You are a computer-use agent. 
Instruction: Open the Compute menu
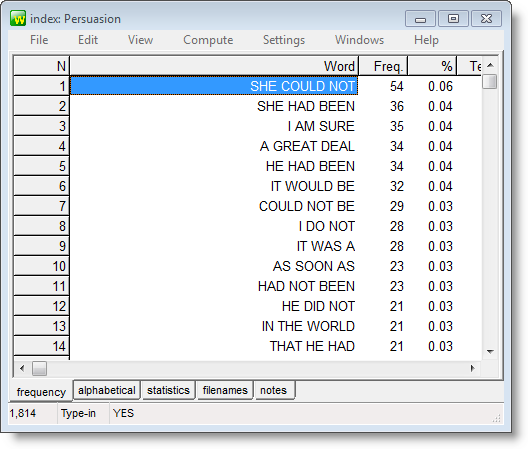(x=208, y=40)
